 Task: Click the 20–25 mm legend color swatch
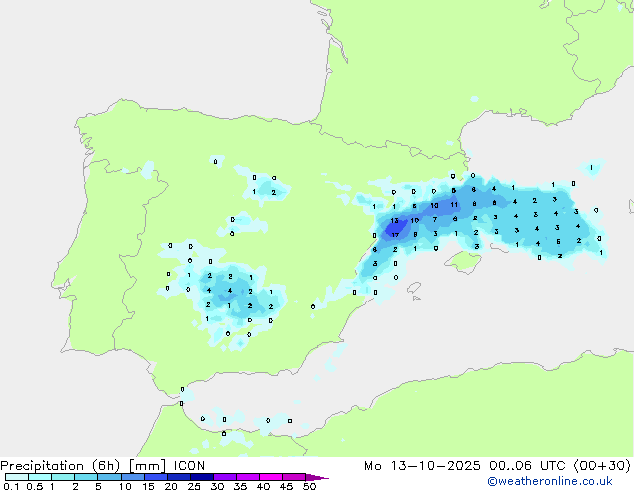point(179,477)
